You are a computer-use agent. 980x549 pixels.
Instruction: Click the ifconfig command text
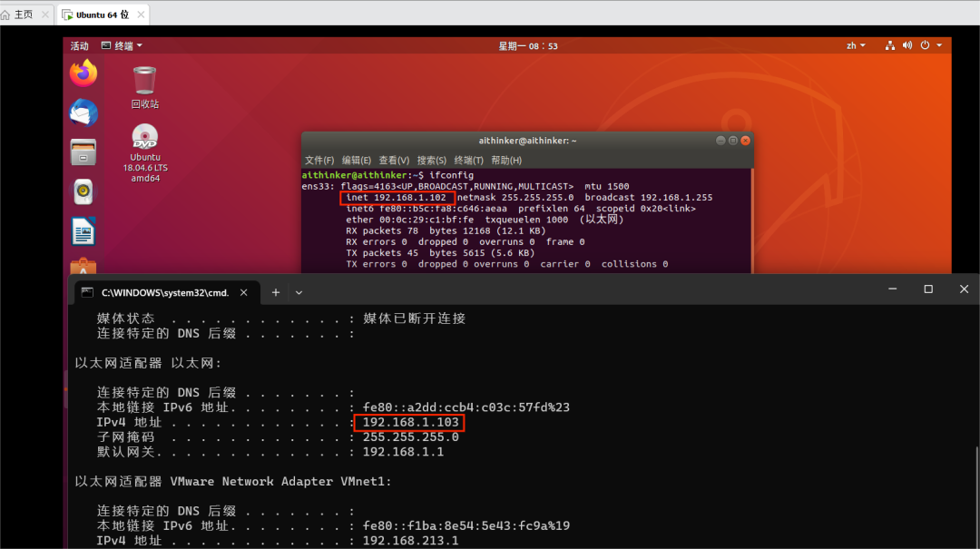coord(451,175)
